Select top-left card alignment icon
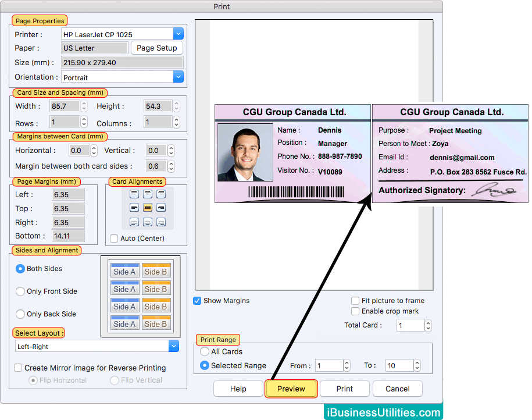The width and height of the screenshot is (532, 420). point(134,194)
